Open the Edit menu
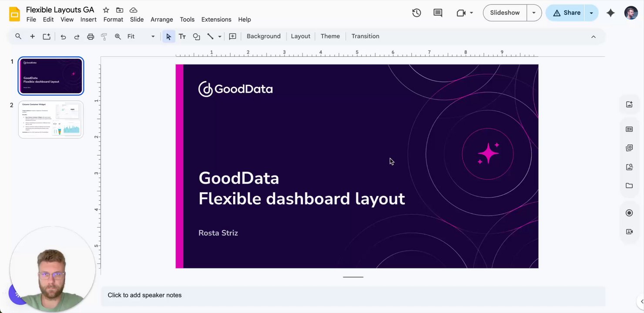Screen dimensions: 644x313 tap(48, 20)
